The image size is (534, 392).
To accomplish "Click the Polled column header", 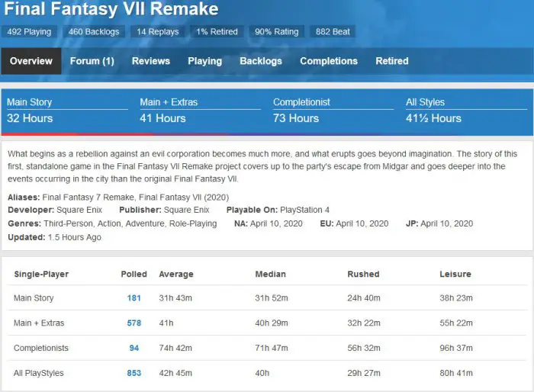I will click(133, 274).
